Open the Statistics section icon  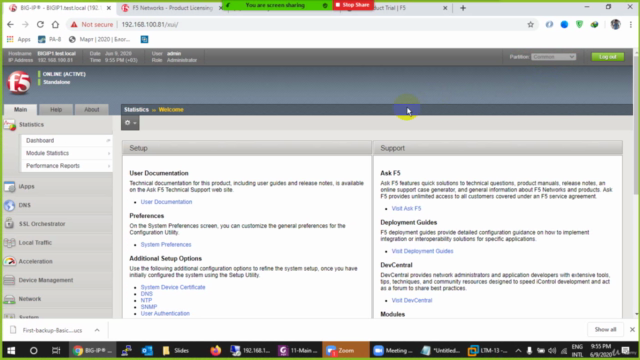pyautogui.click(x=9, y=125)
